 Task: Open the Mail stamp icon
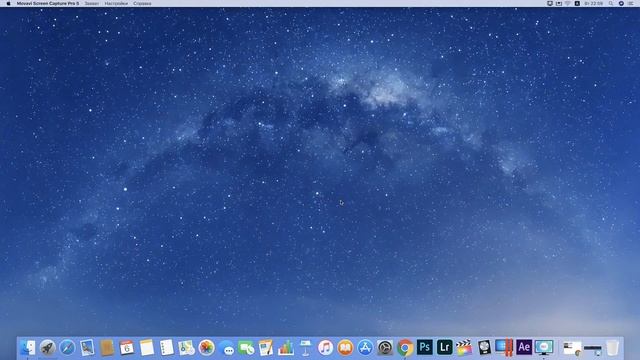click(87, 348)
